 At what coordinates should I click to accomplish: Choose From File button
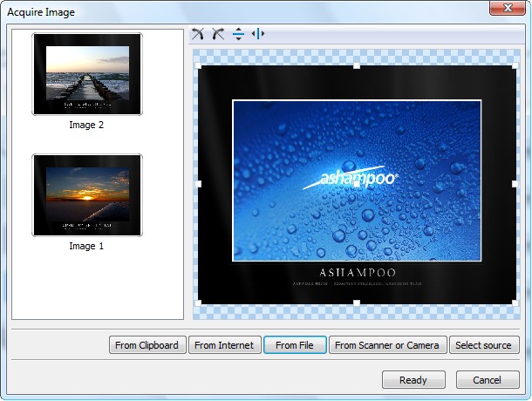coord(295,345)
